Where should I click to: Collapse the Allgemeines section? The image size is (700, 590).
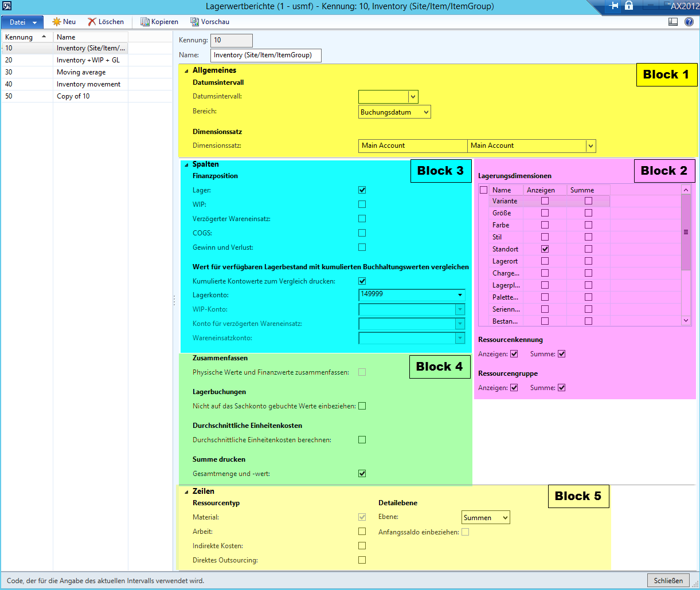pos(186,70)
